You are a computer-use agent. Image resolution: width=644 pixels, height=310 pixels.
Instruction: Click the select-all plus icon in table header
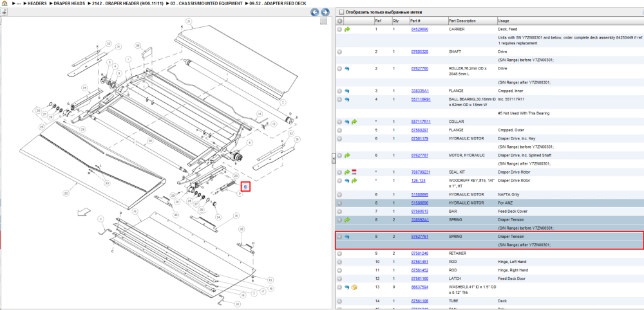[x=339, y=21]
